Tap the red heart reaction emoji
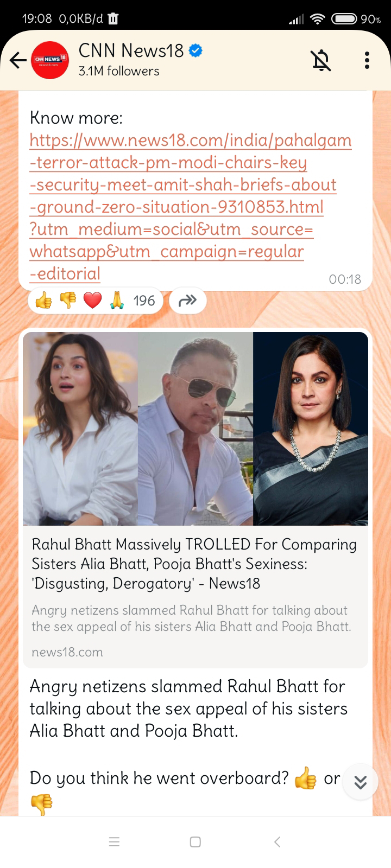The width and height of the screenshot is (391, 868). pyautogui.click(x=93, y=301)
